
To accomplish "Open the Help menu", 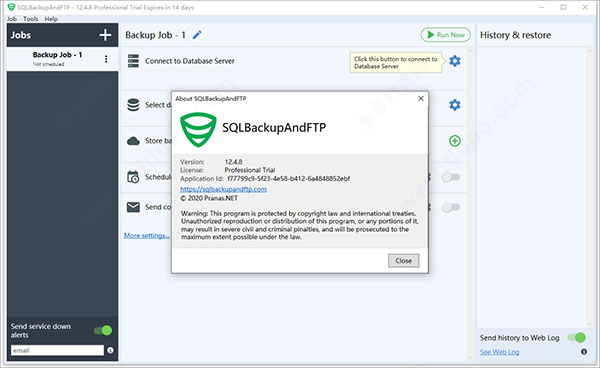I will (x=51, y=19).
